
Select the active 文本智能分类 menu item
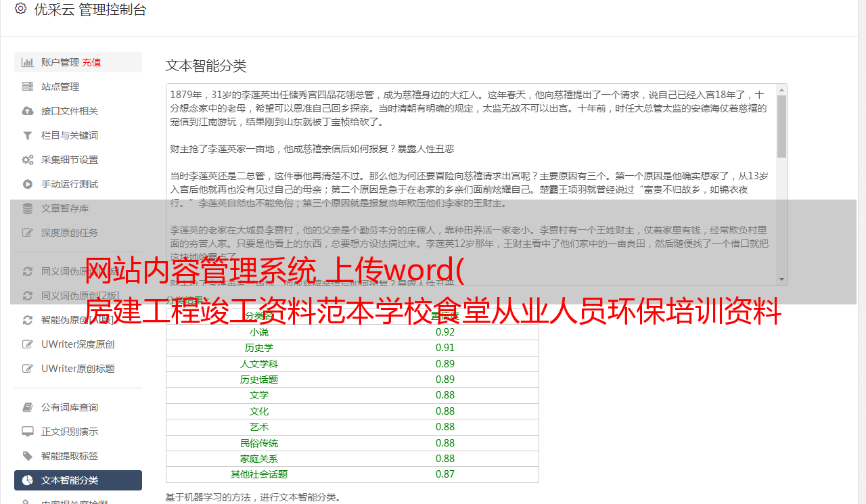pyautogui.click(x=78, y=480)
